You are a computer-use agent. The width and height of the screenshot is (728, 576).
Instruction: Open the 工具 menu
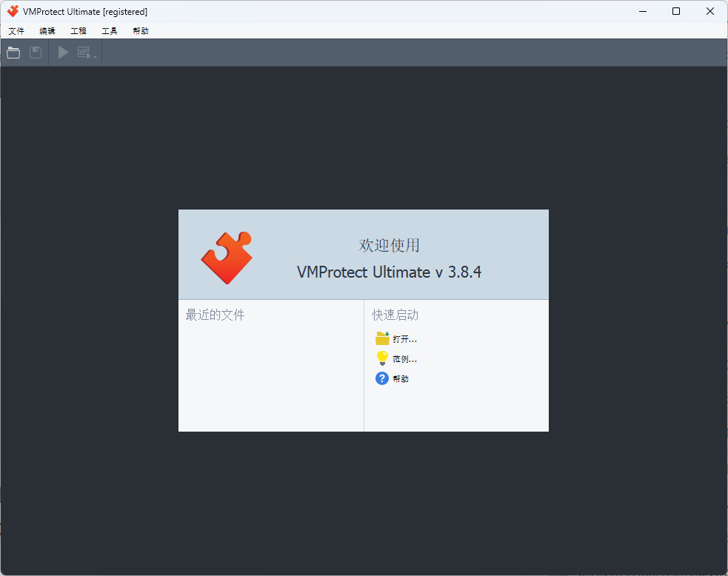coord(110,31)
